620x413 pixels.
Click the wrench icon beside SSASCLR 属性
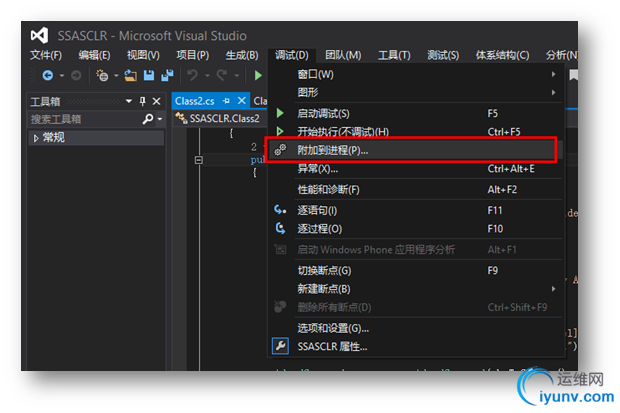pos(280,346)
